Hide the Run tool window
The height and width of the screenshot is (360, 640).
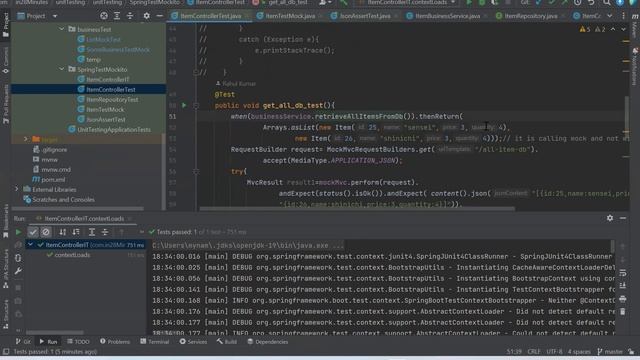(x=623, y=218)
